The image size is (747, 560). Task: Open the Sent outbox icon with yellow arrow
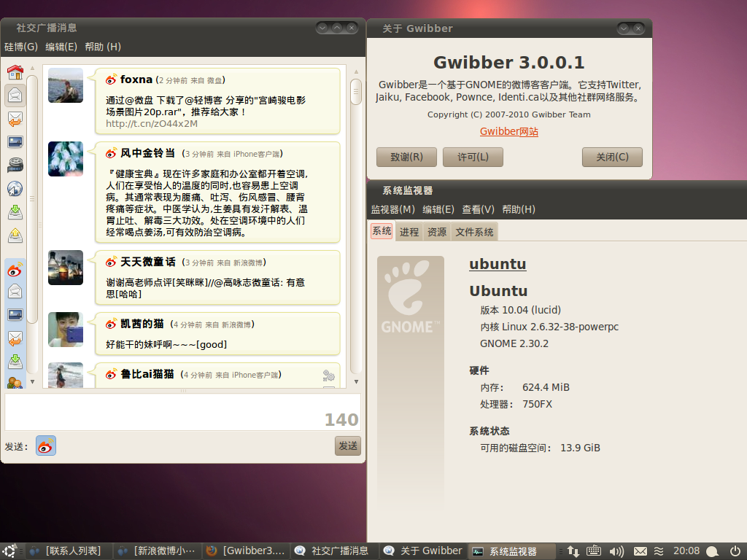pos(15,236)
